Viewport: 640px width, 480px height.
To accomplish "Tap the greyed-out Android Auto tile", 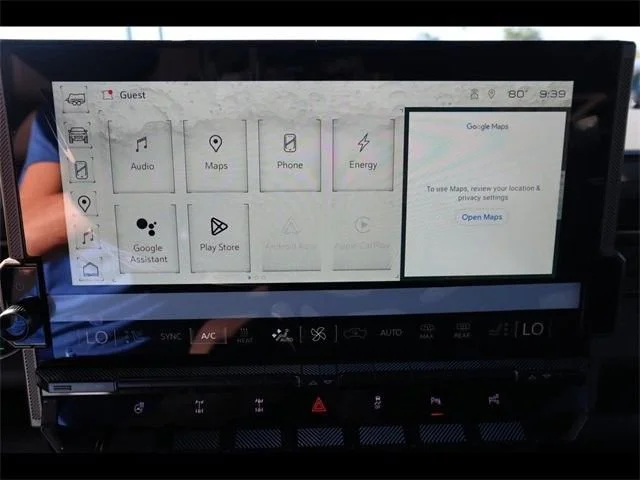I will [x=291, y=237].
